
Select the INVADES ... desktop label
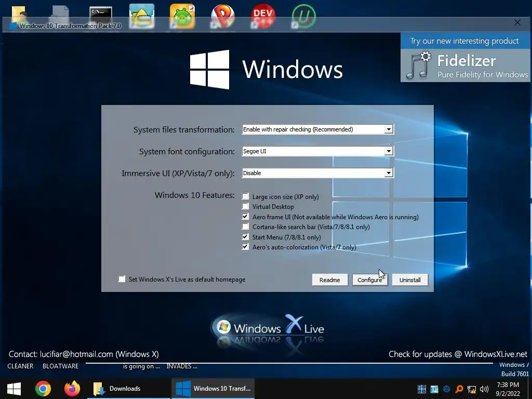point(182,366)
